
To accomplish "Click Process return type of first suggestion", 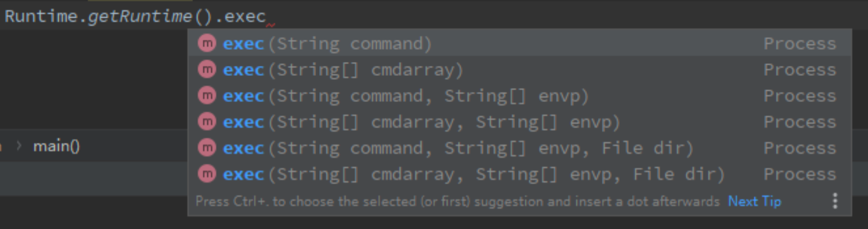I will coord(799,44).
